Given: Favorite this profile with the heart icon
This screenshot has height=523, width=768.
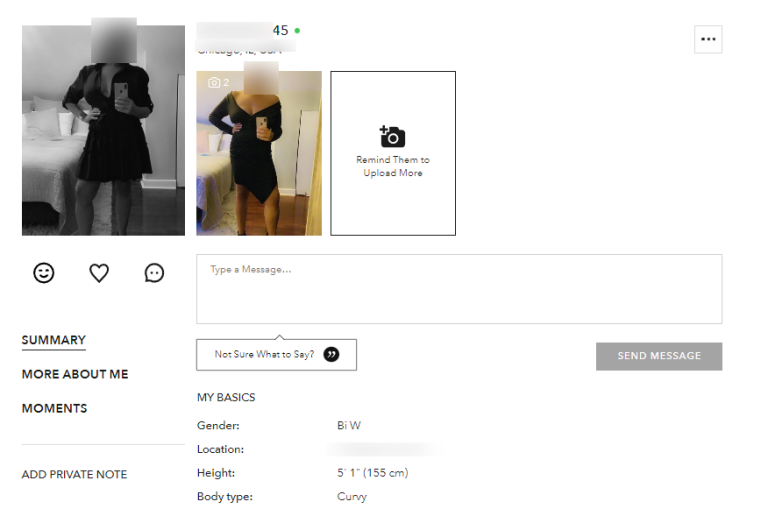Looking at the screenshot, I should point(99,273).
